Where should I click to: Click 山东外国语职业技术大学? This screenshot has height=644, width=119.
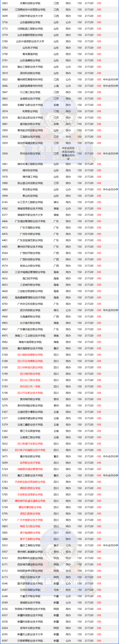click(30, 41)
